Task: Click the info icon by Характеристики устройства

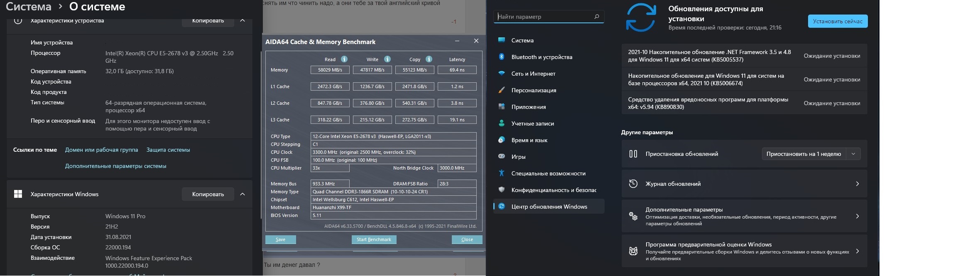Action: point(18,20)
